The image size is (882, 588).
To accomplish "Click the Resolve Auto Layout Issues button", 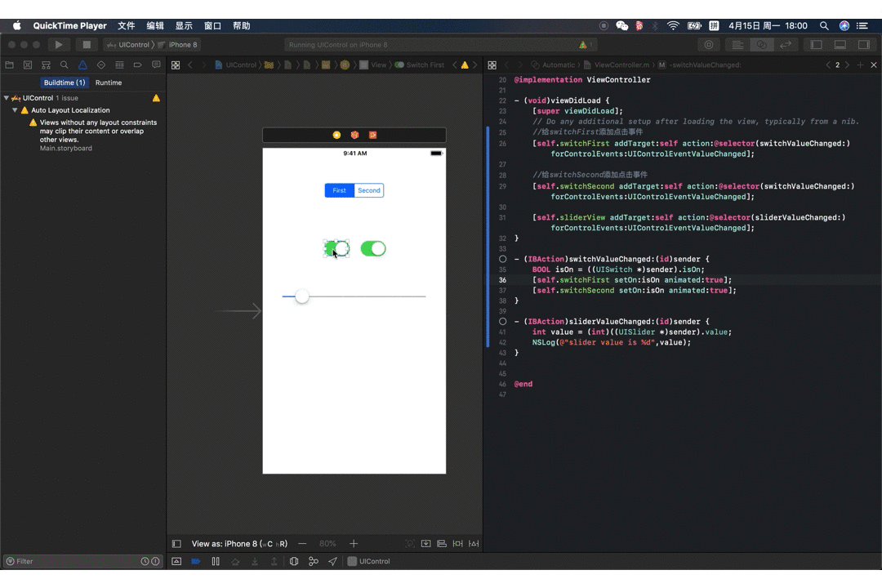I will [x=474, y=544].
